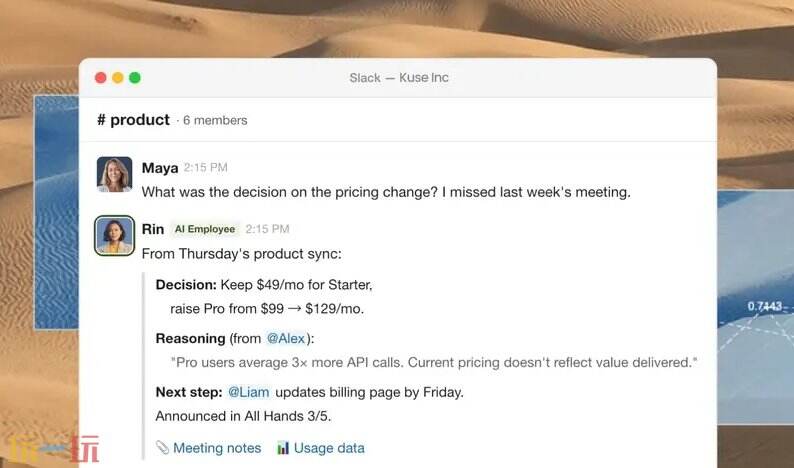Click the 2:15 PM timestamp on Maya's message
This screenshot has width=794, height=468.
pos(205,168)
